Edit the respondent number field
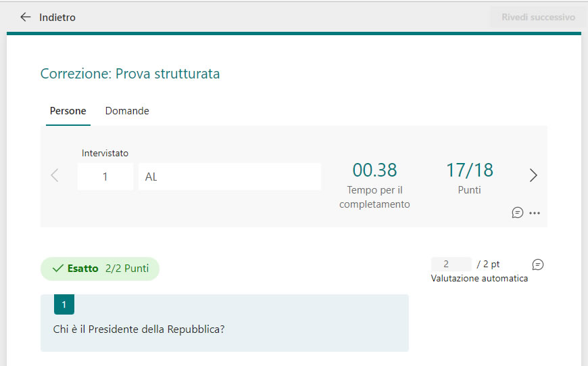 [105, 177]
